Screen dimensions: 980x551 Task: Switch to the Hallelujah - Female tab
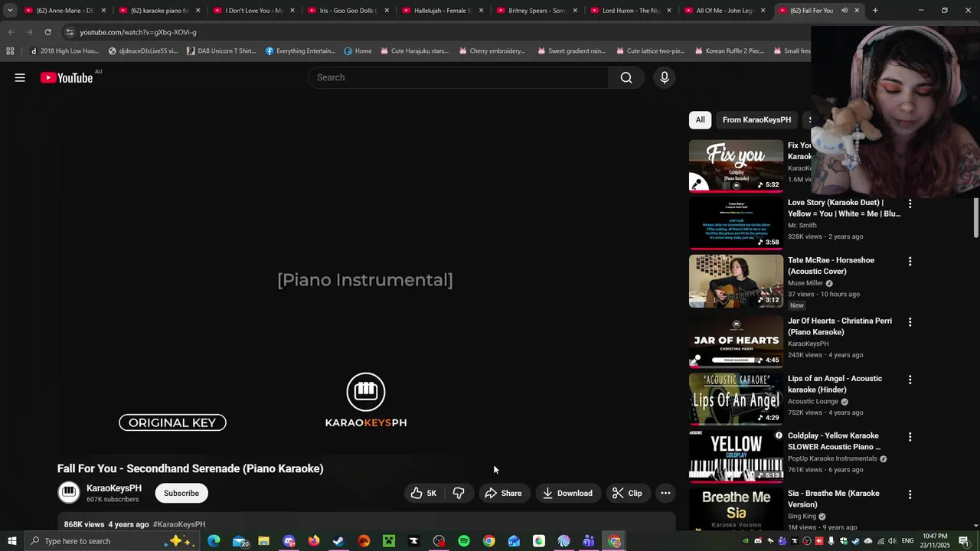[x=443, y=11]
